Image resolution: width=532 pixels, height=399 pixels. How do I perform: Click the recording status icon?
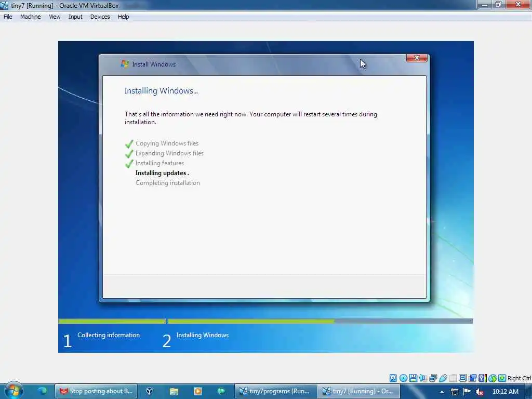pos(472,378)
